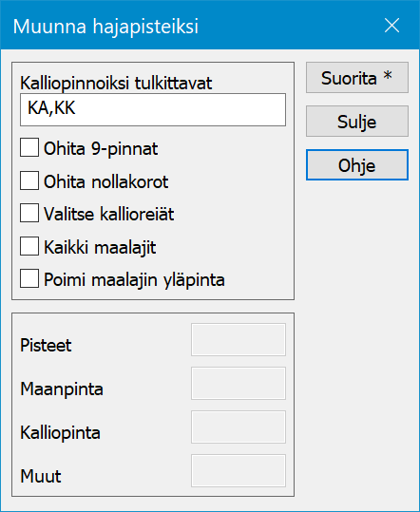The image size is (420, 512).
Task: Click the Kalliopinnoiksi tulkittavat label
Action: 116,84
